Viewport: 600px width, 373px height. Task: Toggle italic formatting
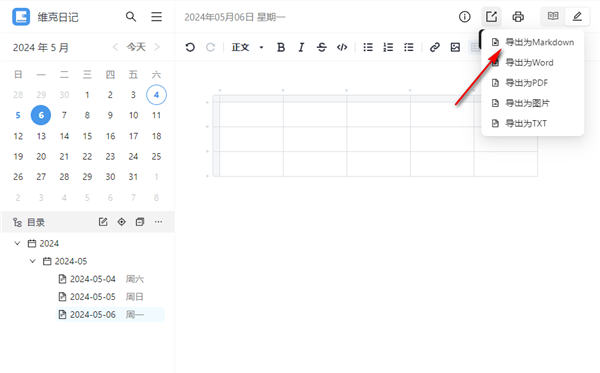[x=301, y=47]
